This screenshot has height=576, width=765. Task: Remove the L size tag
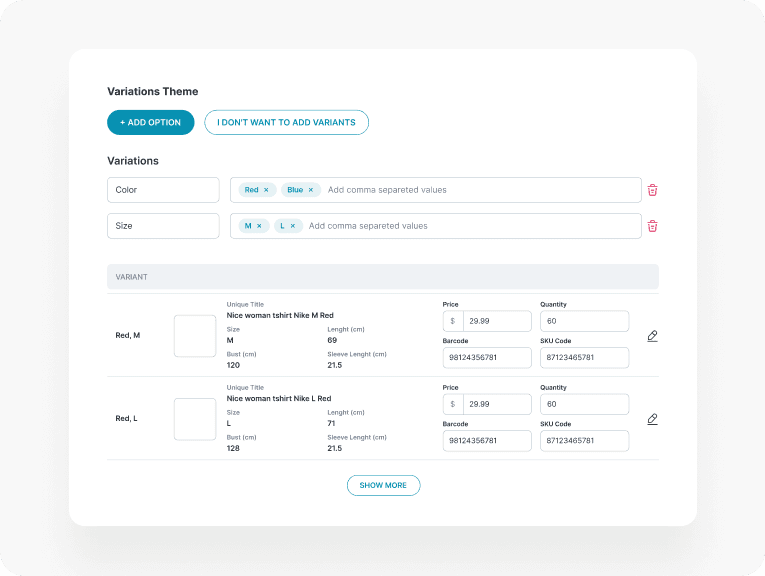tap(293, 226)
